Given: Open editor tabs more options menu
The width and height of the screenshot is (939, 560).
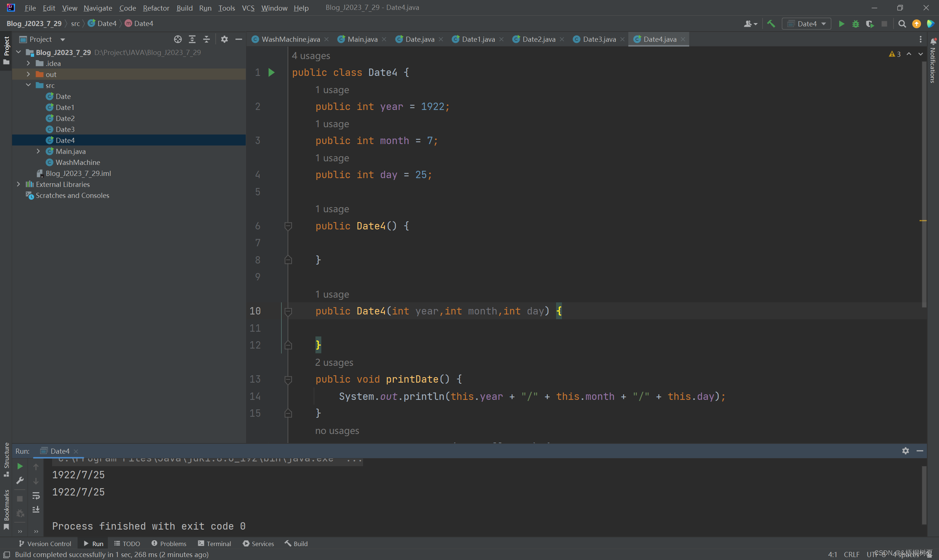Looking at the screenshot, I should tap(921, 39).
